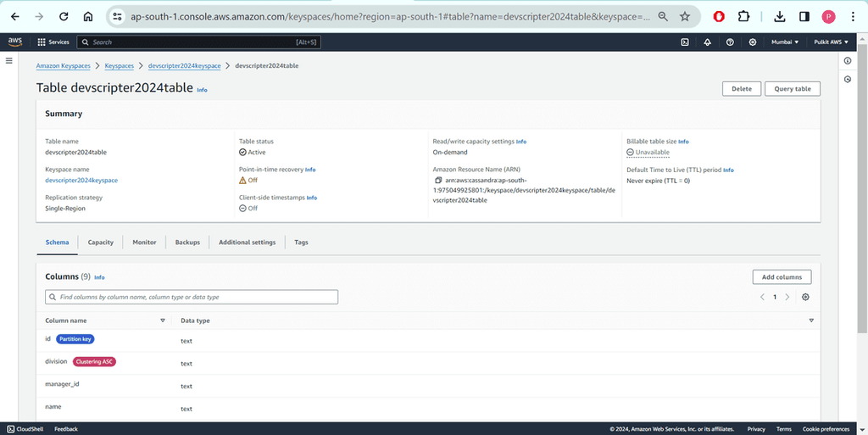Image resolution: width=868 pixels, height=435 pixels.
Task: Open the browser three-dot menu
Action: [853, 17]
